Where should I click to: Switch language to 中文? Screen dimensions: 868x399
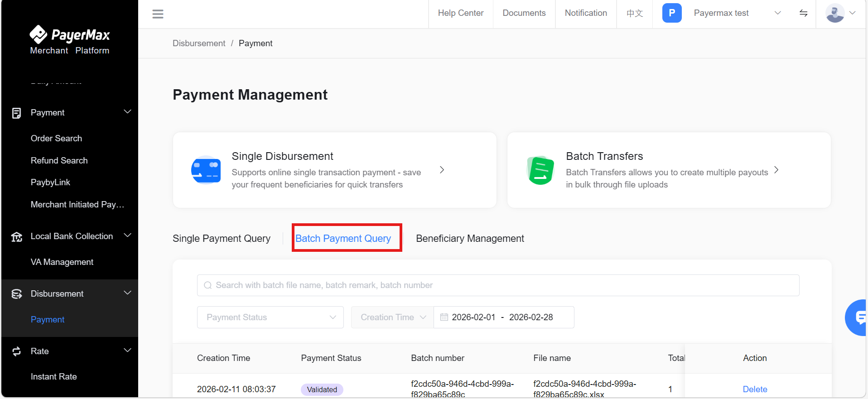click(635, 13)
